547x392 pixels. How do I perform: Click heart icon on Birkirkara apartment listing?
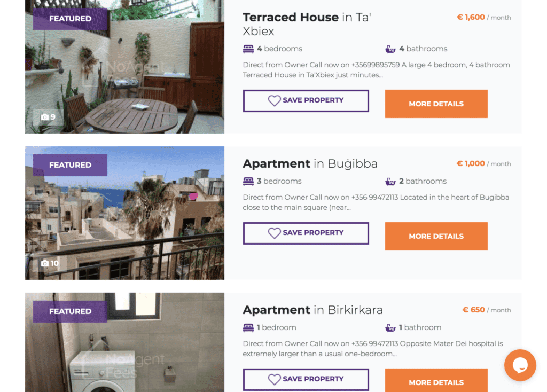(x=274, y=379)
